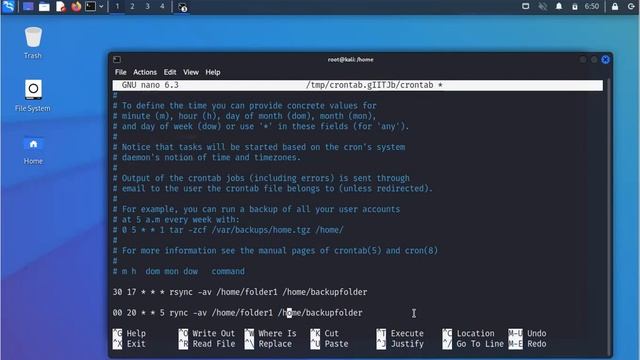Open the Help menu in terminal

point(213,72)
